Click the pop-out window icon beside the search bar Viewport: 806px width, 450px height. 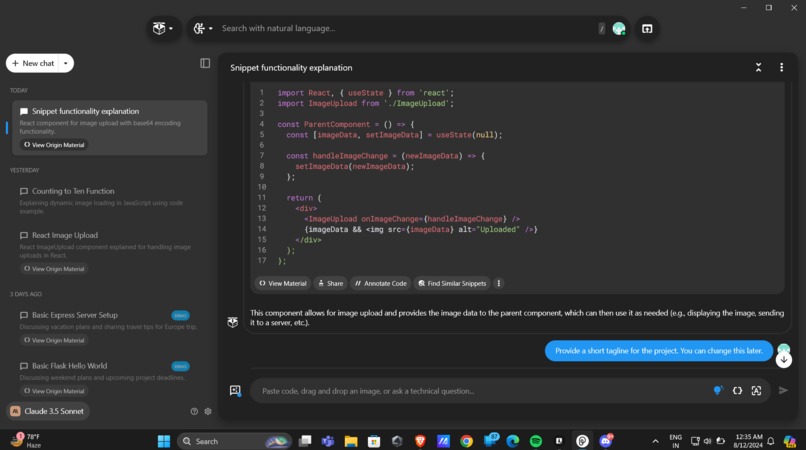(x=647, y=29)
